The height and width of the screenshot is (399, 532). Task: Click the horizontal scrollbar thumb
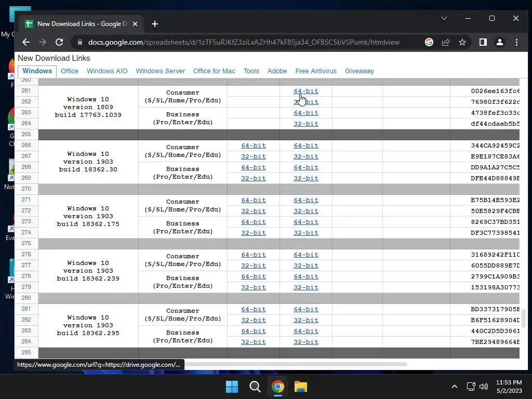[x=295, y=364]
